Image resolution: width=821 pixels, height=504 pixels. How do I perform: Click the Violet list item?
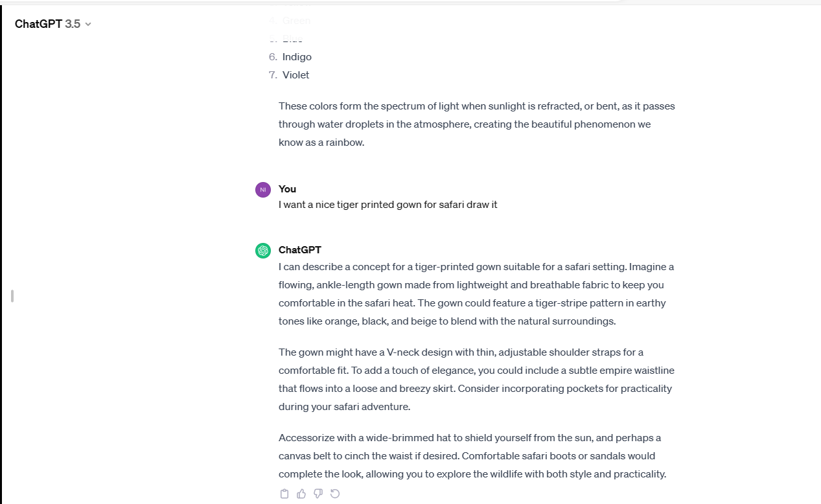point(295,75)
